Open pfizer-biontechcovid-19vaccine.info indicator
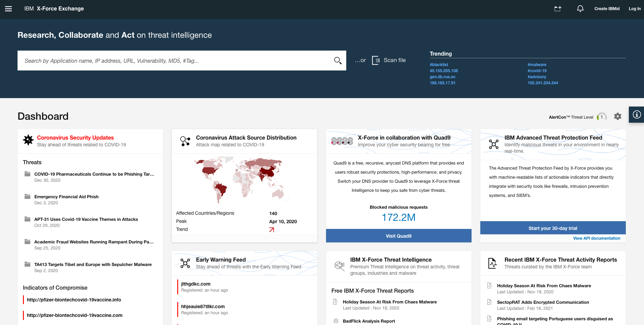The width and height of the screenshot is (644, 325). click(74, 300)
